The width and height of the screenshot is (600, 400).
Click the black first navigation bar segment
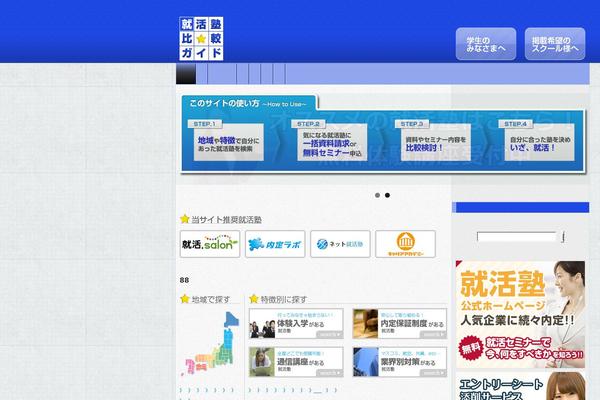click(x=186, y=74)
